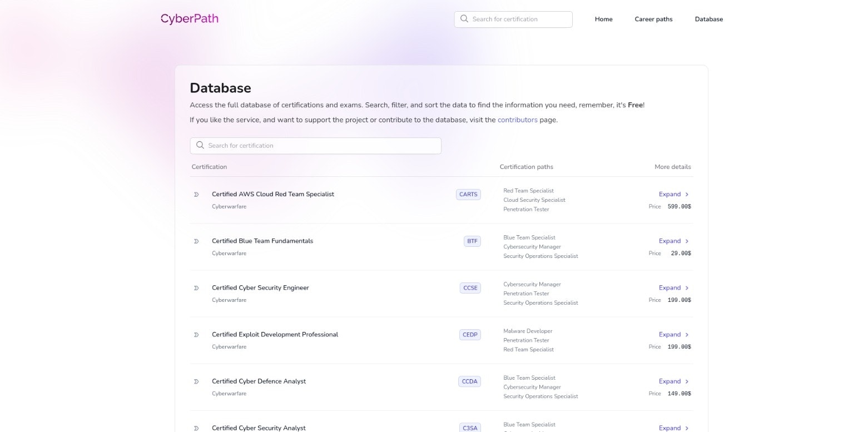The width and height of the screenshot is (868, 432).
Task: Click the 599.00$ price value
Action: [679, 207]
